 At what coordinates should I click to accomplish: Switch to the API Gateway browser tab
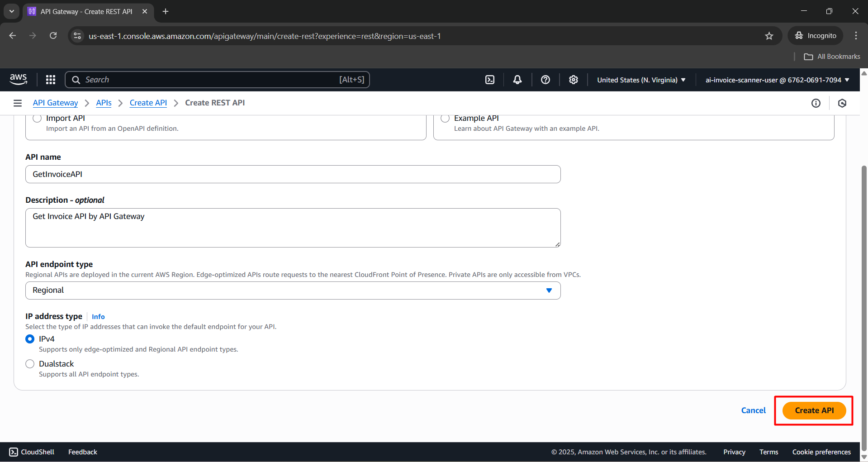coord(86,11)
